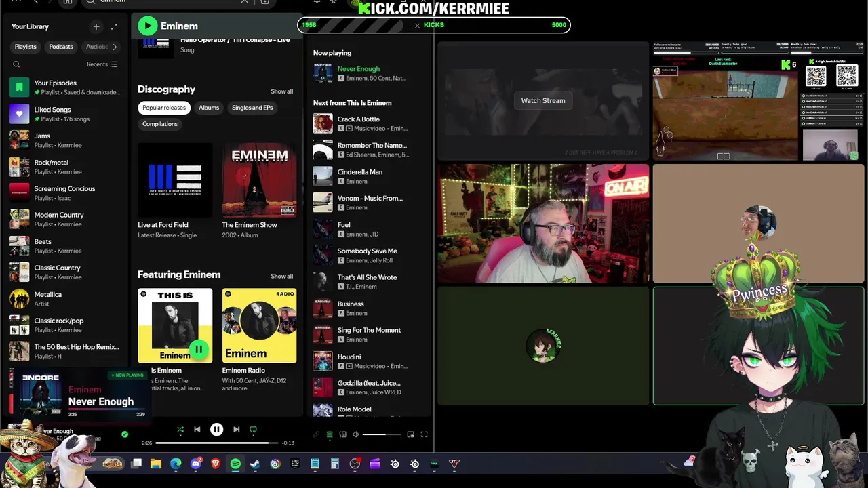
Task: Select the Kerrmiee avatar tile in Discord
Action: click(x=543, y=346)
